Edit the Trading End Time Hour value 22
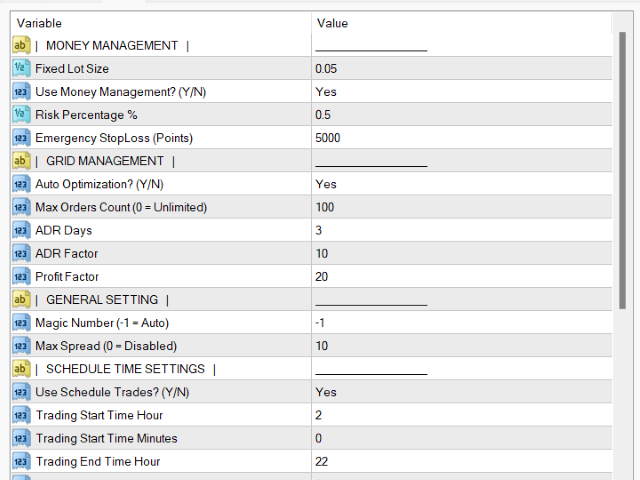 tap(462, 461)
